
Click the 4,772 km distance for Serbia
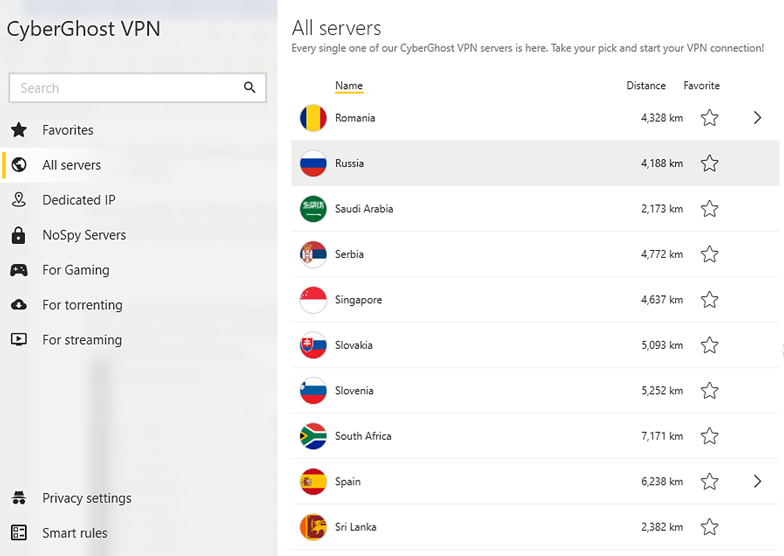(x=662, y=254)
